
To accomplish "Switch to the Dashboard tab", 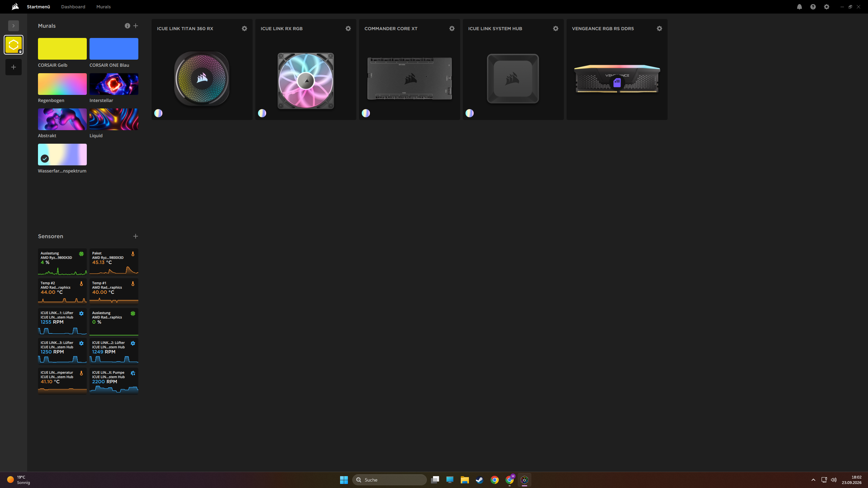I will click(73, 7).
